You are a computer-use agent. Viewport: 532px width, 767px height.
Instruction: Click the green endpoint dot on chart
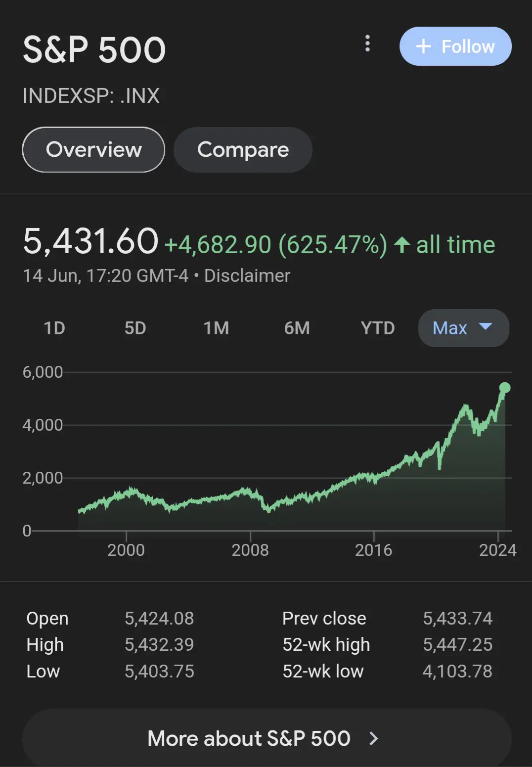tap(505, 388)
